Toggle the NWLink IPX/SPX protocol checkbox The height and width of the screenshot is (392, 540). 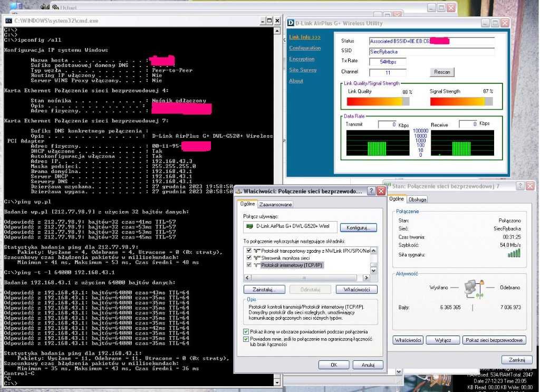pyautogui.click(x=249, y=251)
